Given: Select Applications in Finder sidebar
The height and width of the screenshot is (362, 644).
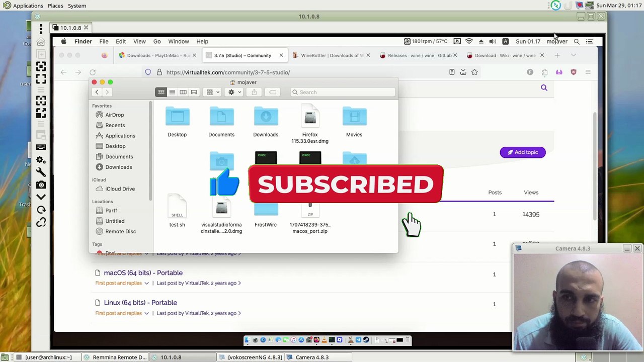Looking at the screenshot, I should (x=115, y=136).
